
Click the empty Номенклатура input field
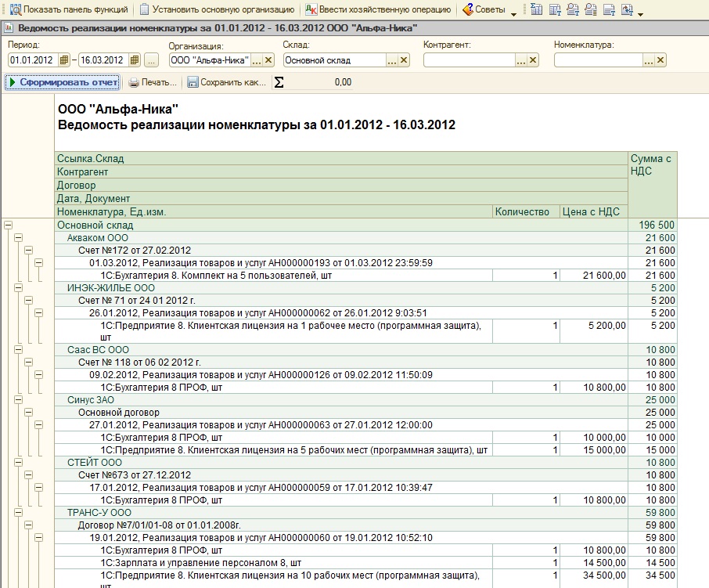599,60
